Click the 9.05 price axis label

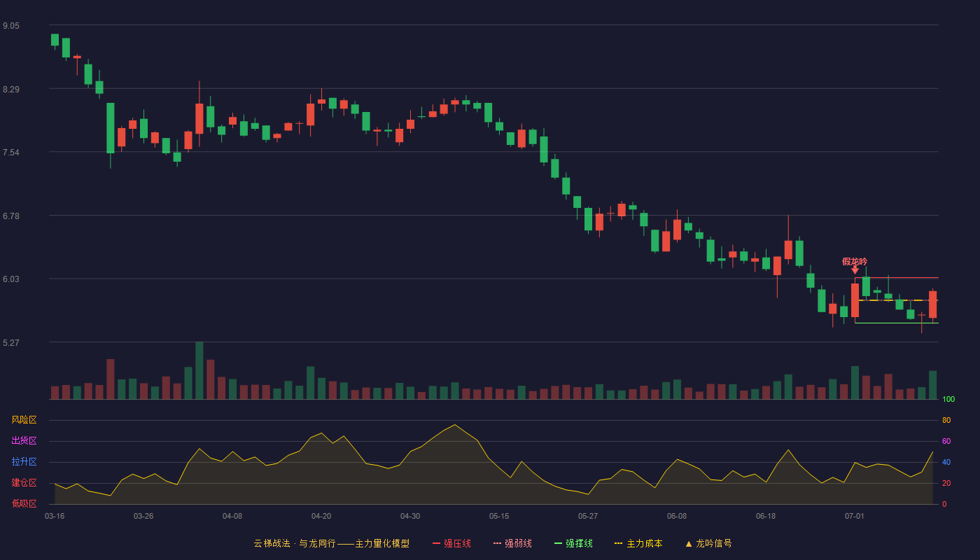11,26
